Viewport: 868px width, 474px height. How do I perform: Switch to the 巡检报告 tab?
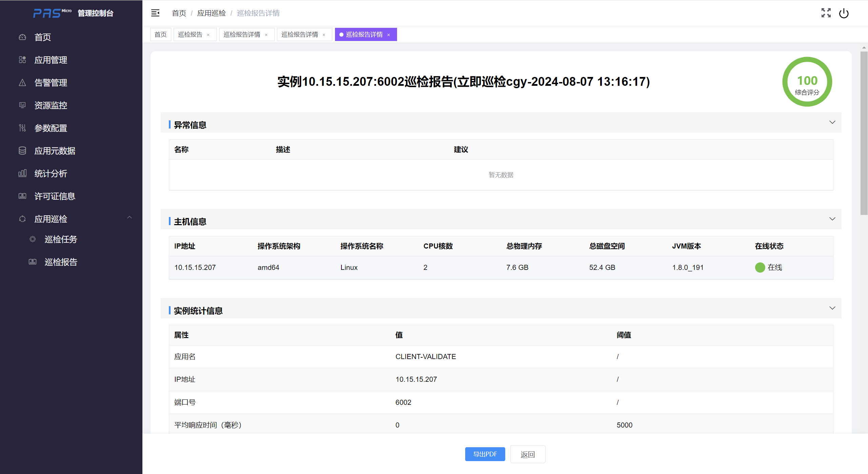(x=190, y=34)
